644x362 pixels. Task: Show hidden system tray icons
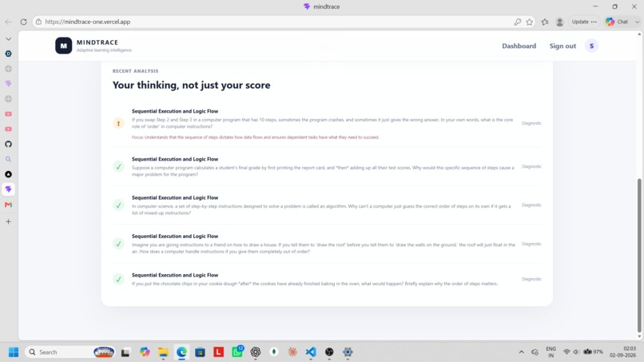pos(521,352)
